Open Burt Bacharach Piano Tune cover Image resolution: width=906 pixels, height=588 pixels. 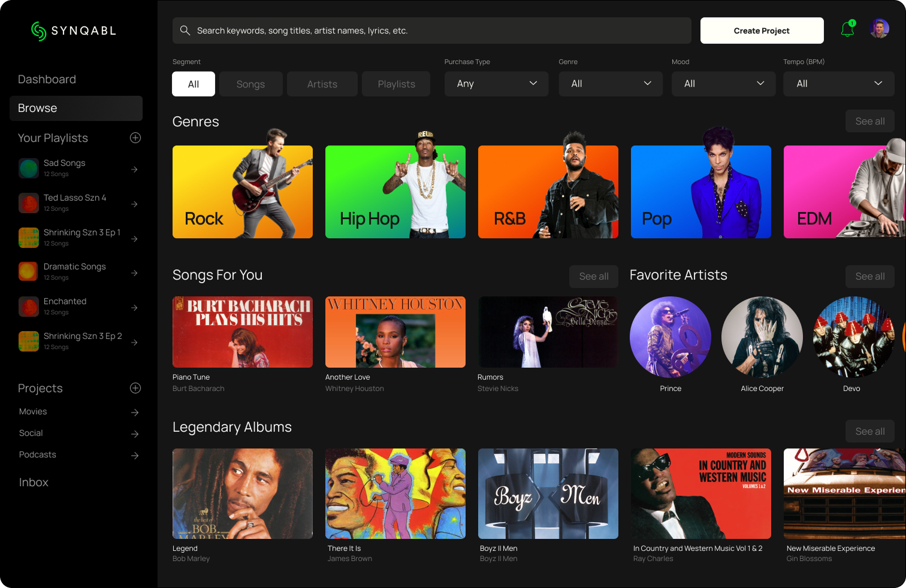(x=243, y=332)
